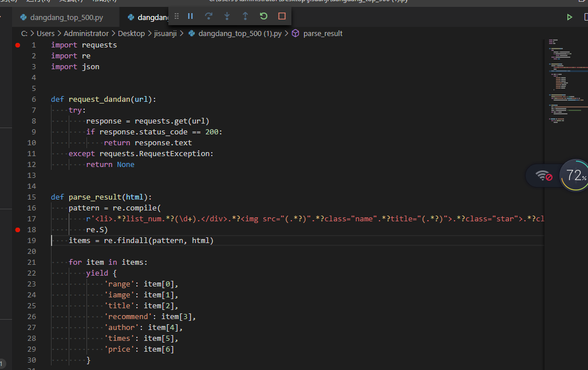Click the Step Out debug arrow
This screenshot has height=370, width=588.
coord(245,16)
